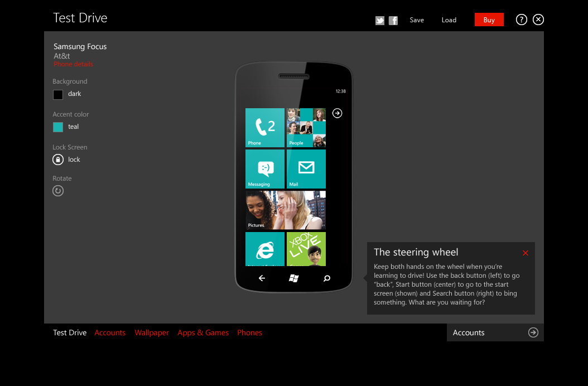
Task: Click the 'lock' label
Action: tap(74, 160)
